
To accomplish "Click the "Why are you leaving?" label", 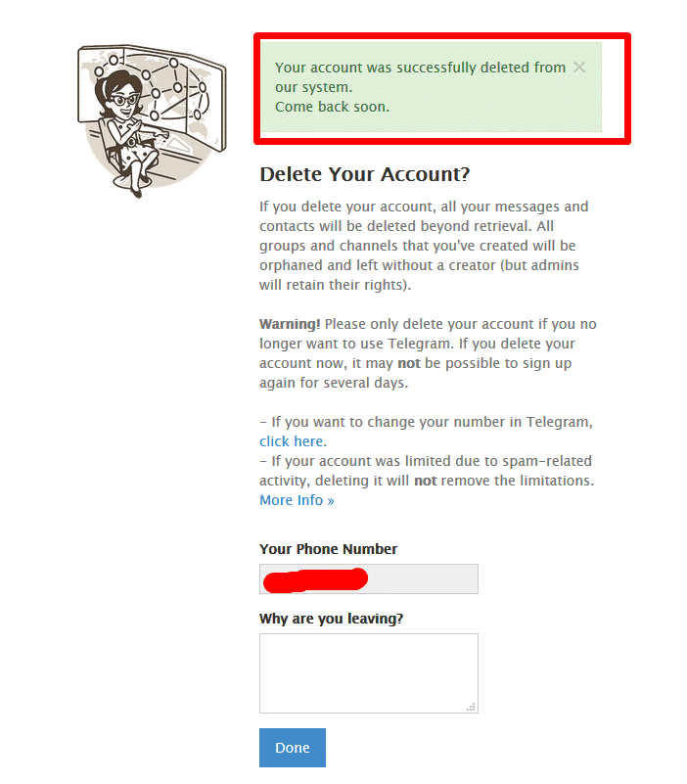I will click(331, 619).
